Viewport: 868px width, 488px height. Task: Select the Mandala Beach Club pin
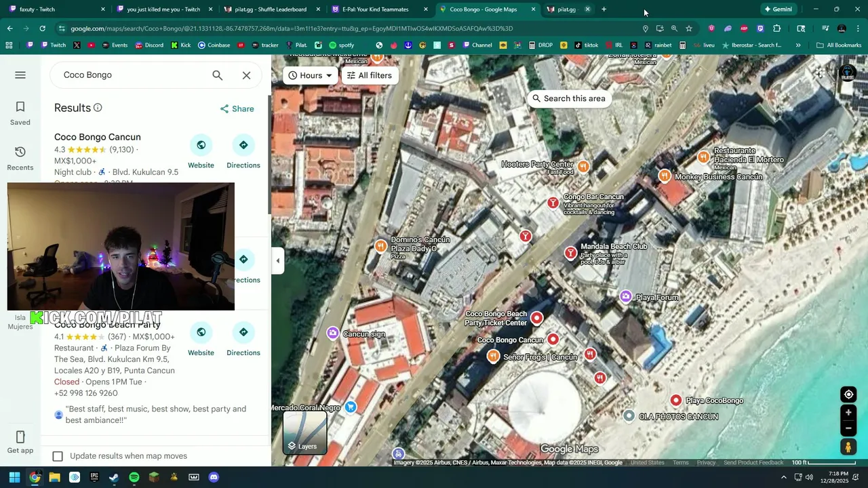(571, 253)
